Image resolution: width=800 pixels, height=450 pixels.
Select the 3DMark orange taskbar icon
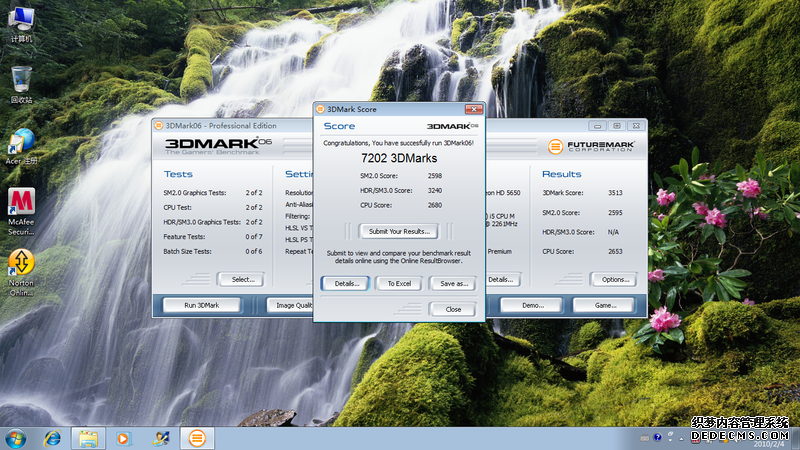pos(197,438)
